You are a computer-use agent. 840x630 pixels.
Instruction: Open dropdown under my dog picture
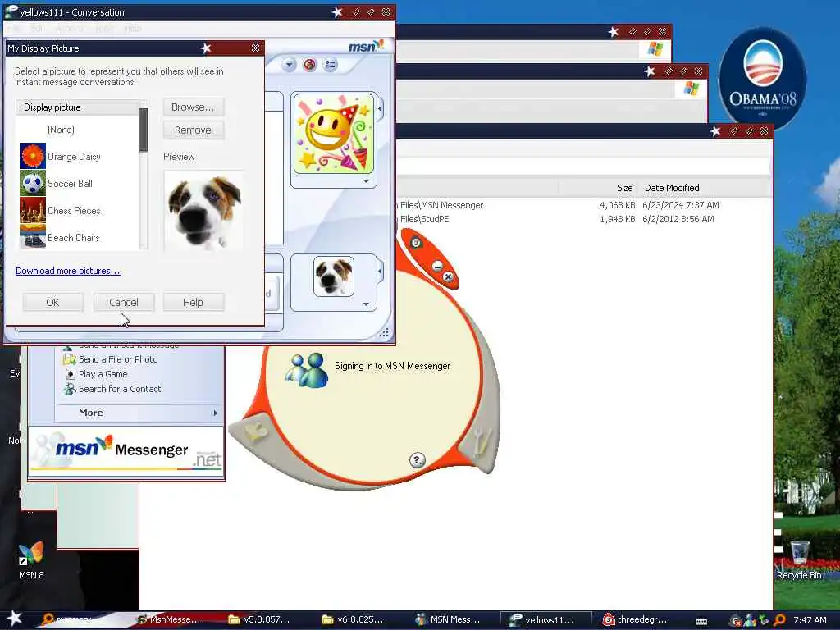coord(366,304)
